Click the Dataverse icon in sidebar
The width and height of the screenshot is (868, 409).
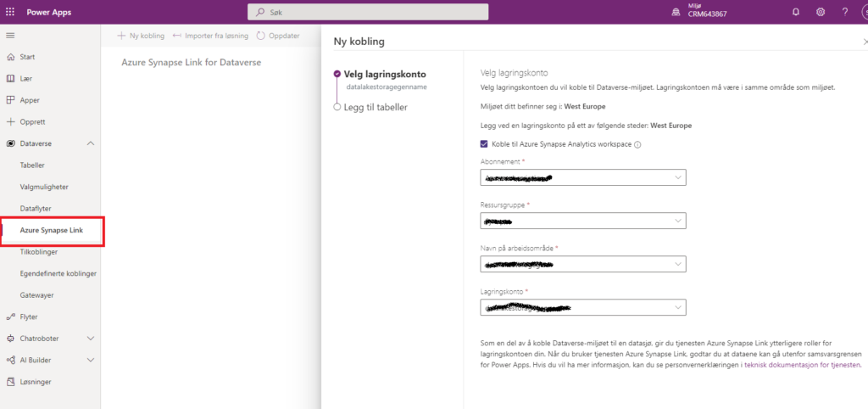[10, 143]
